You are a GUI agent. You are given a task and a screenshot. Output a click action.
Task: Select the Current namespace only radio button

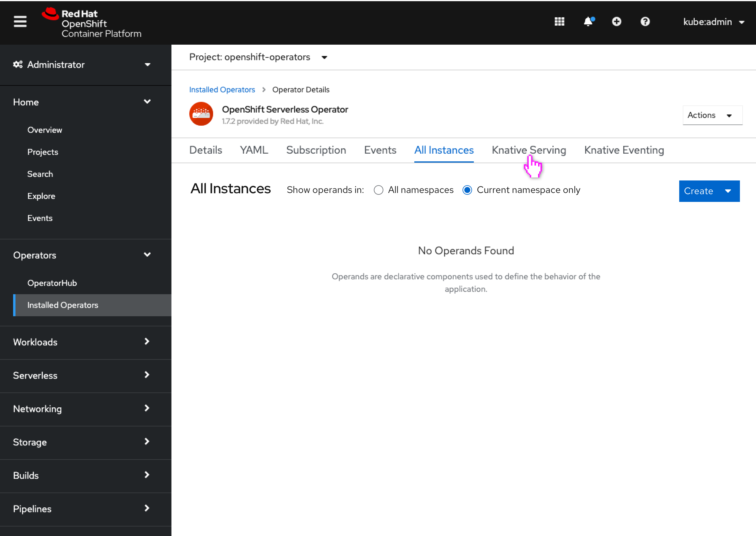[467, 190]
